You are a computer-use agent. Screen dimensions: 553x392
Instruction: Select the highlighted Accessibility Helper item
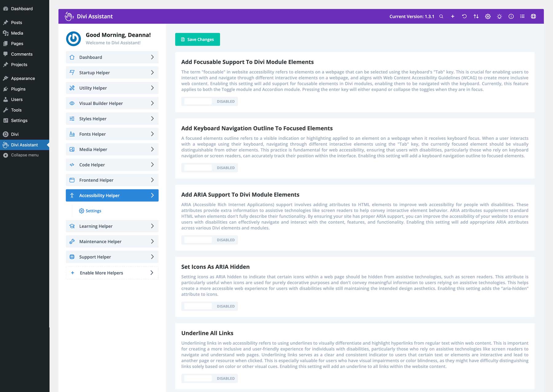112,195
